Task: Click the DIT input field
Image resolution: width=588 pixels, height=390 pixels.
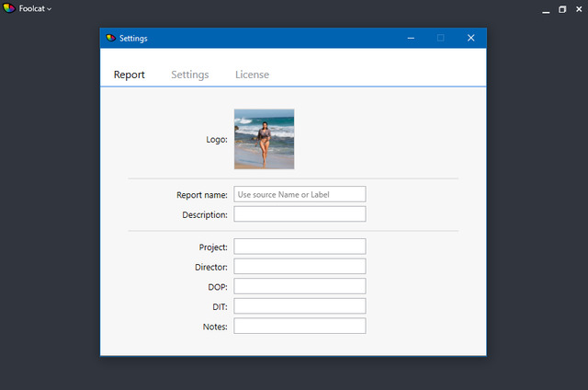Action: pyautogui.click(x=300, y=306)
